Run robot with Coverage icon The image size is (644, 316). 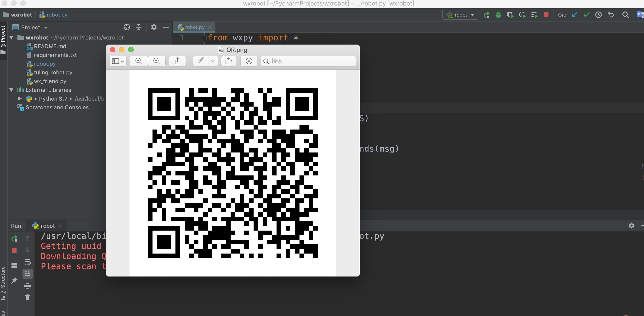(x=510, y=15)
